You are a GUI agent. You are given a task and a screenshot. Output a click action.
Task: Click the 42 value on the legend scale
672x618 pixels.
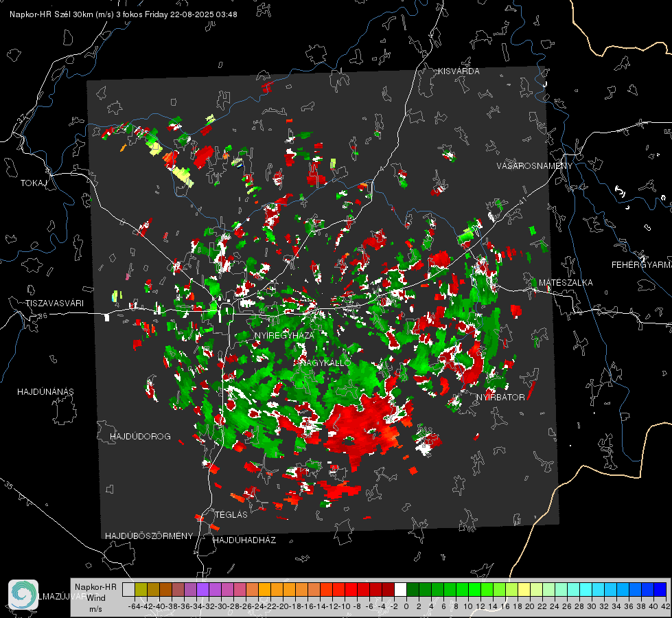tap(666, 606)
